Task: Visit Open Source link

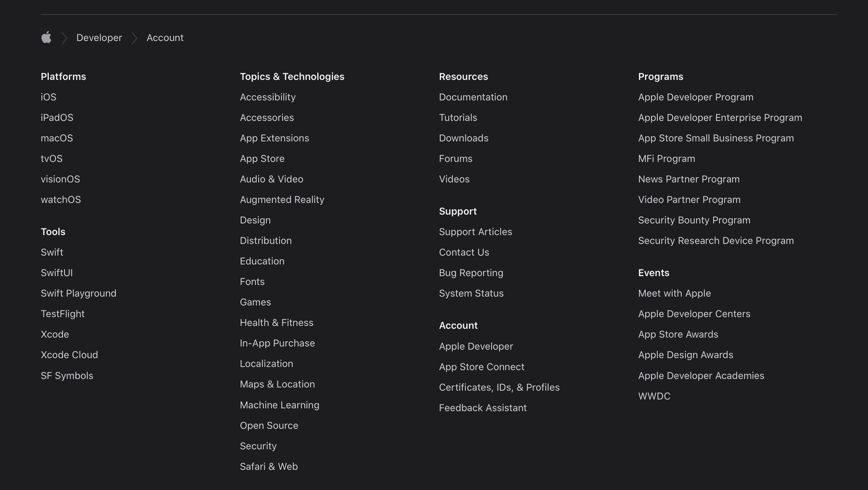Action: tap(269, 425)
